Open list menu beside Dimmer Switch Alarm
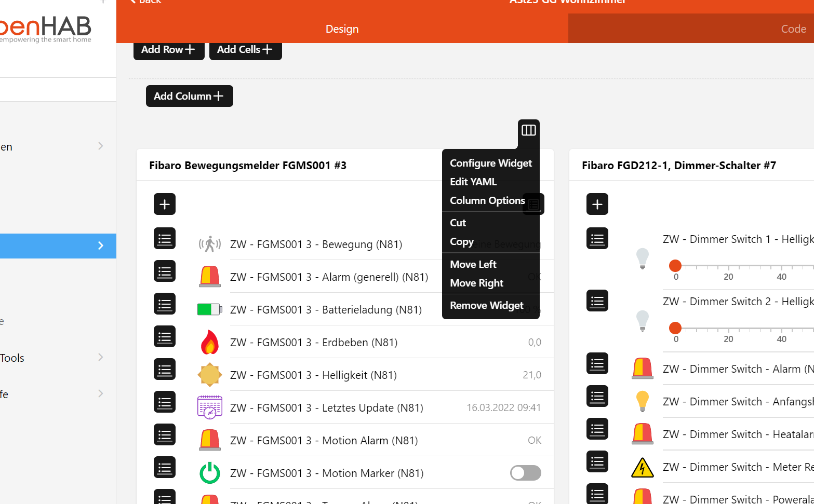 click(x=597, y=363)
